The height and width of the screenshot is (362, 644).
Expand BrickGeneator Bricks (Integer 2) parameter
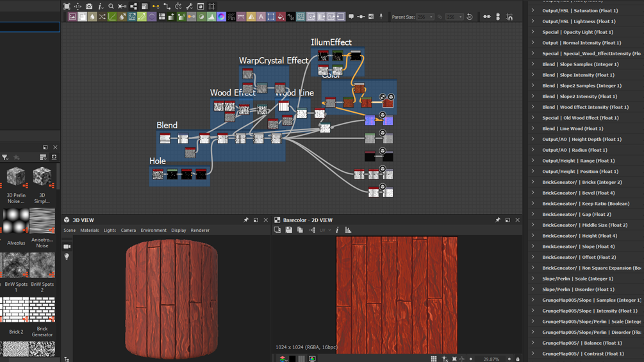[533, 182]
